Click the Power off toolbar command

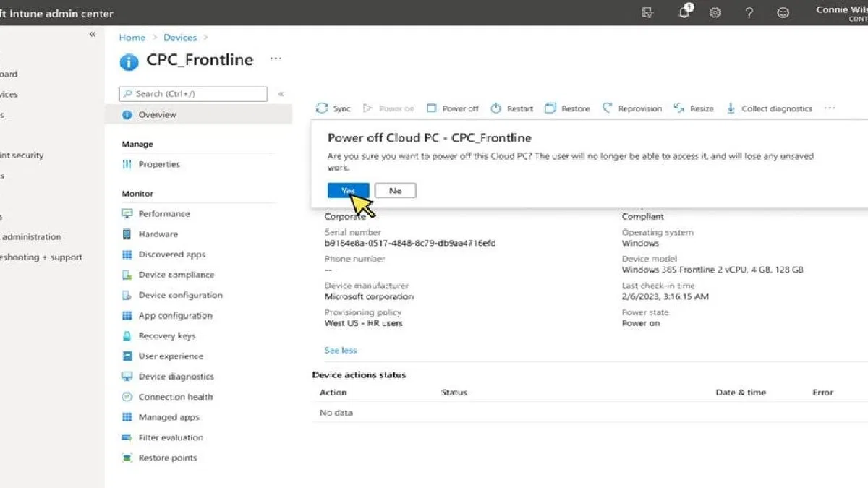click(453, 108)
